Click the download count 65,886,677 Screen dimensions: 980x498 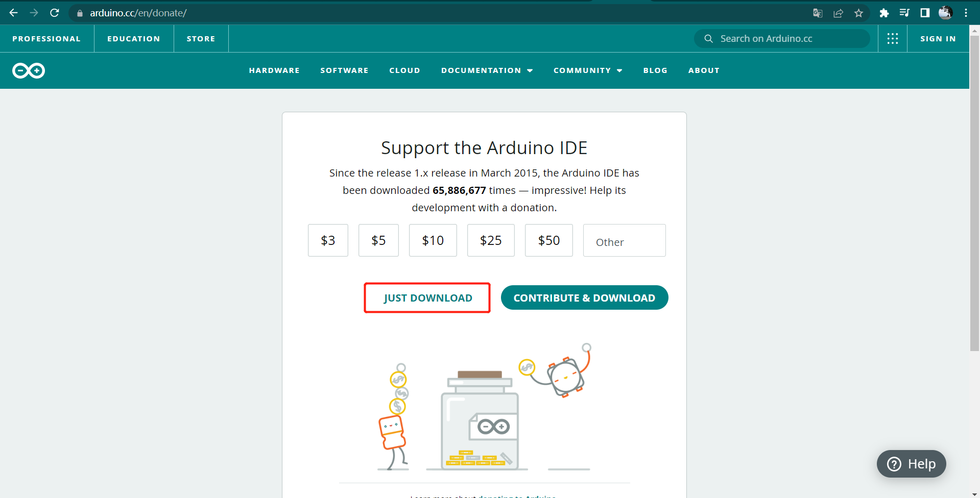(459, 190)
